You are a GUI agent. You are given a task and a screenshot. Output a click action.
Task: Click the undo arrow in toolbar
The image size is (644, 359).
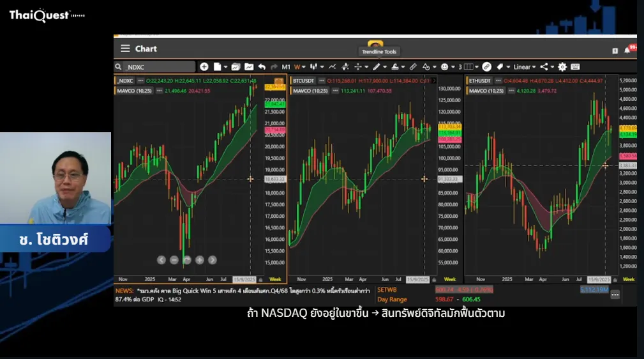click(262, 66)
